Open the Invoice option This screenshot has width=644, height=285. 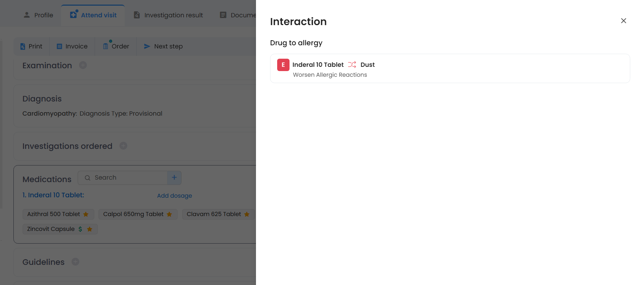tap(72, 46)
